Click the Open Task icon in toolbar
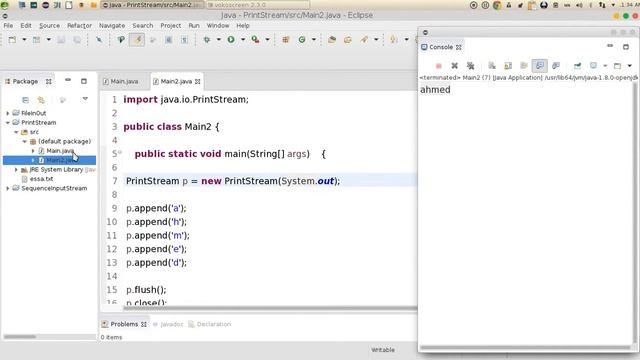 click(x=348, y=40)
